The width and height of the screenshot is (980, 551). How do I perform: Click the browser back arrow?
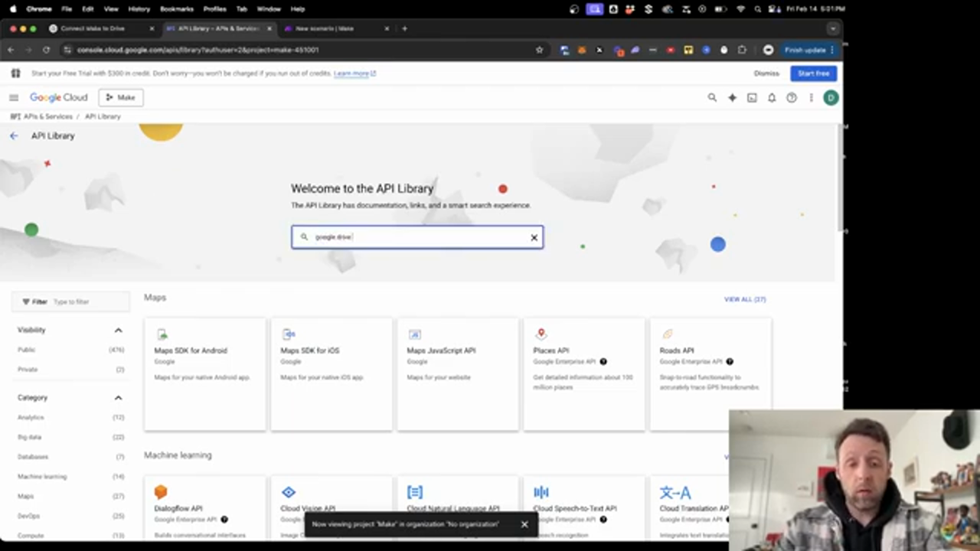[11, 50]
